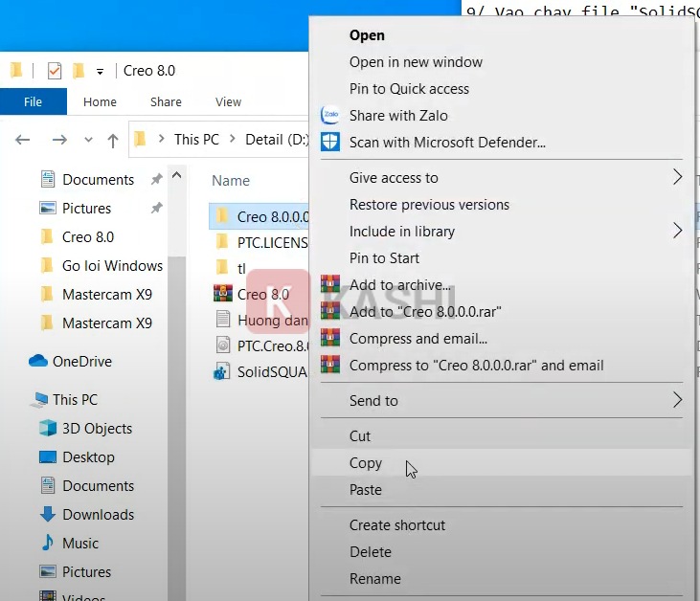
Task: Click This PC in the address bar
Action: [x=196, y=139]
